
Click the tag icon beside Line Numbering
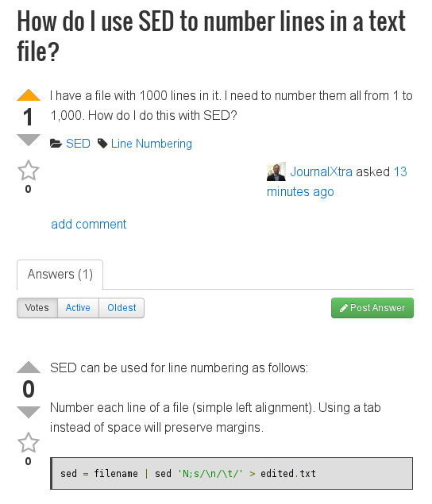(102, 144)
